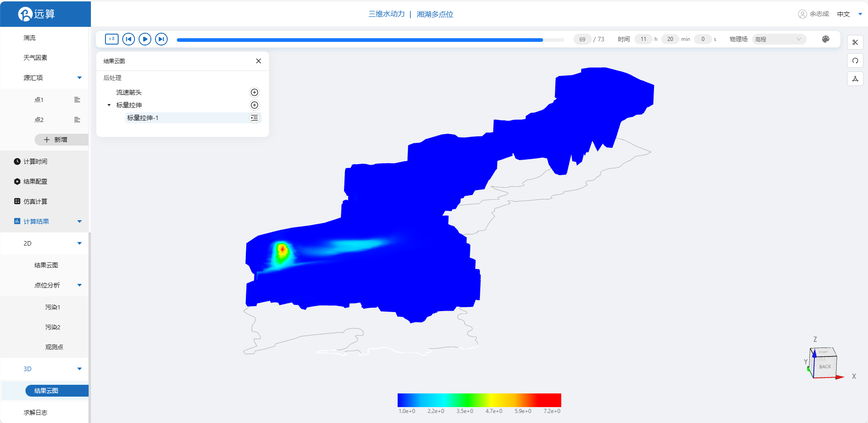
Task: Click the 远算 logo
Action: pyautogui.click(x=36, y=14)
